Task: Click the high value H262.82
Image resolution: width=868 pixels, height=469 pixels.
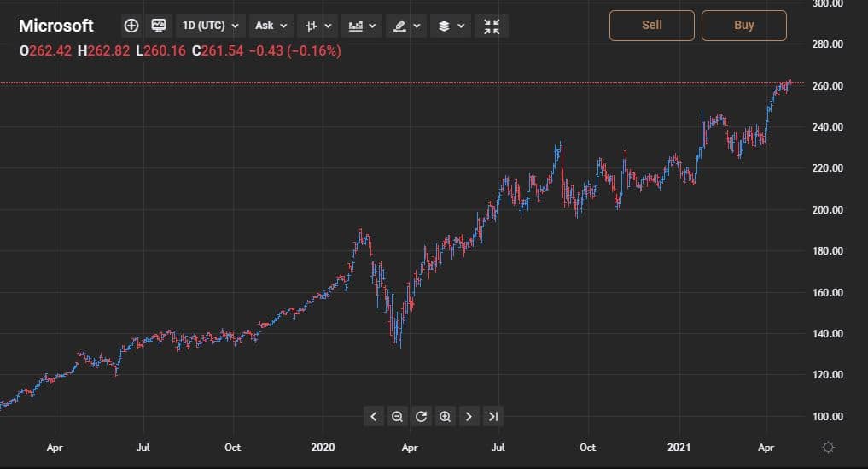Action: (103, 51)
